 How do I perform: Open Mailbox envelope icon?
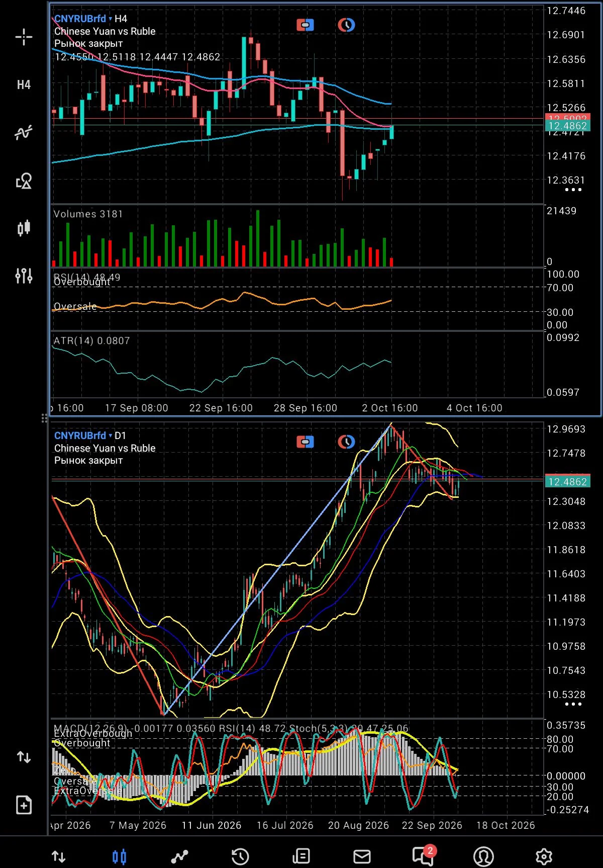tap(362, 856)
